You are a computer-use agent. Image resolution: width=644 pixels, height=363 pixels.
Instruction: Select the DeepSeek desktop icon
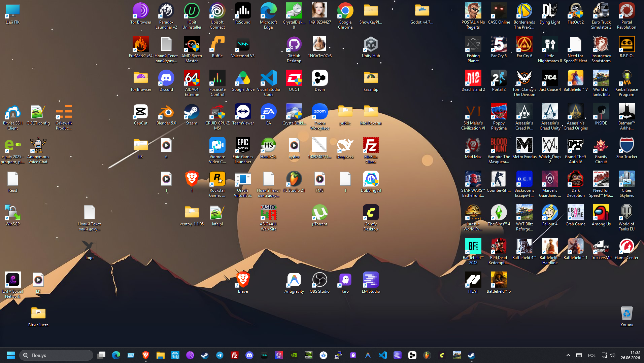click(x=345, y=148)
